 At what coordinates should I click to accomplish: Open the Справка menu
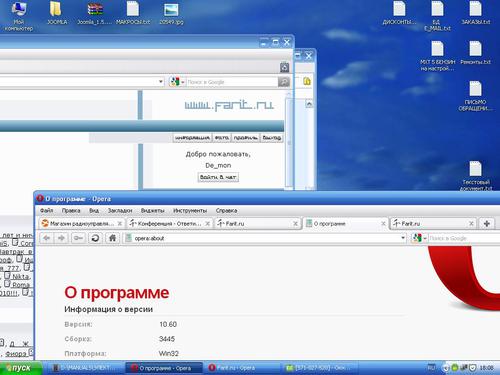[x=226, y=211]
